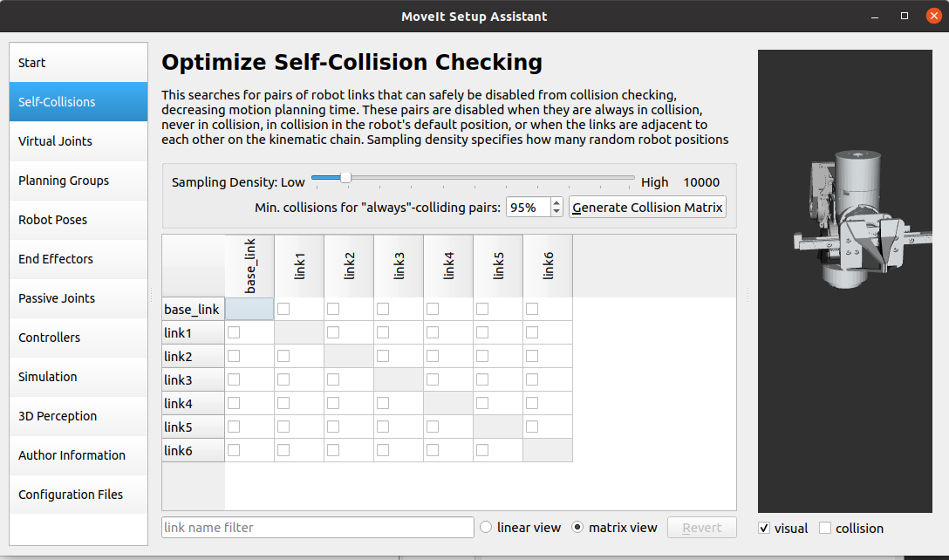Click the link2 column header
Screen dimensions: 949x560
point(349,266)
